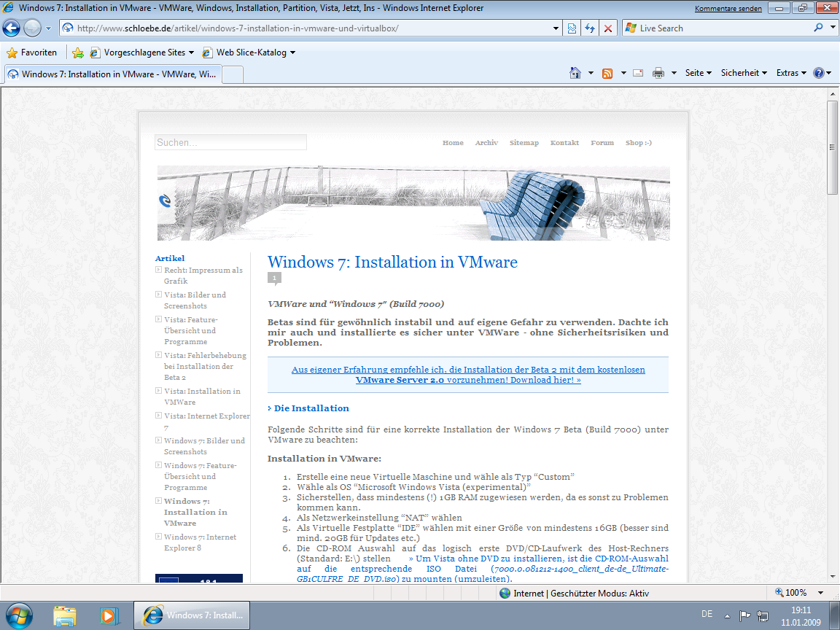Viewport: 840px width, 630px height.
Task: Open Favoriten center
Action: tap(31, 52)
